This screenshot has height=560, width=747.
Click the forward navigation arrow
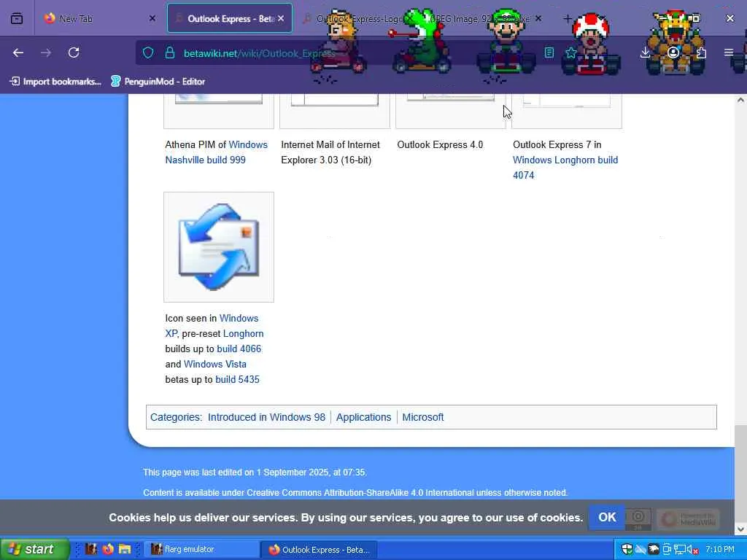coord(46,52)
